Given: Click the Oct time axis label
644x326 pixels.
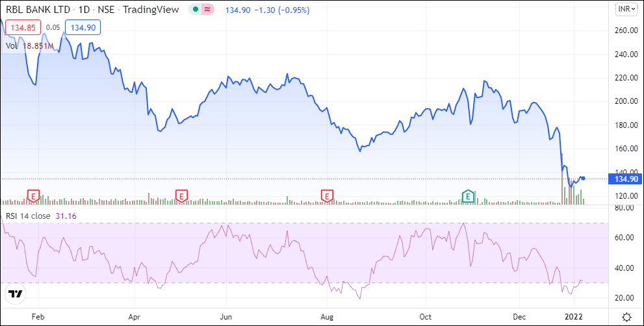Looking at the screenshot, I should 426,317.
